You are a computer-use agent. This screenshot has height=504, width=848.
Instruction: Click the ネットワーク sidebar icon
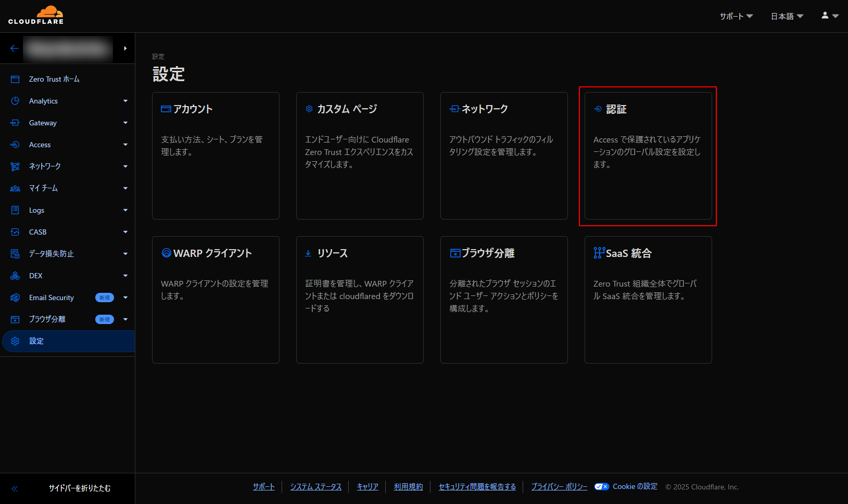15,166
